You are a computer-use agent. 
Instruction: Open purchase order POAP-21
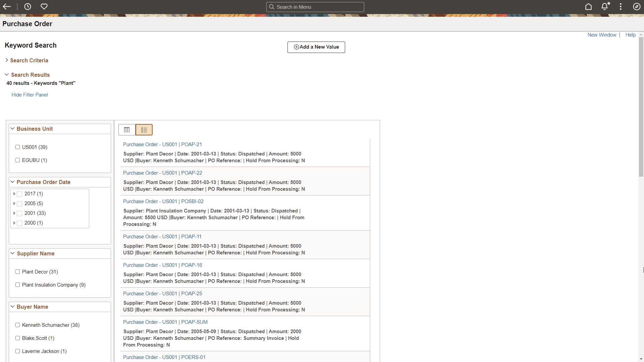tap(162, 144)
